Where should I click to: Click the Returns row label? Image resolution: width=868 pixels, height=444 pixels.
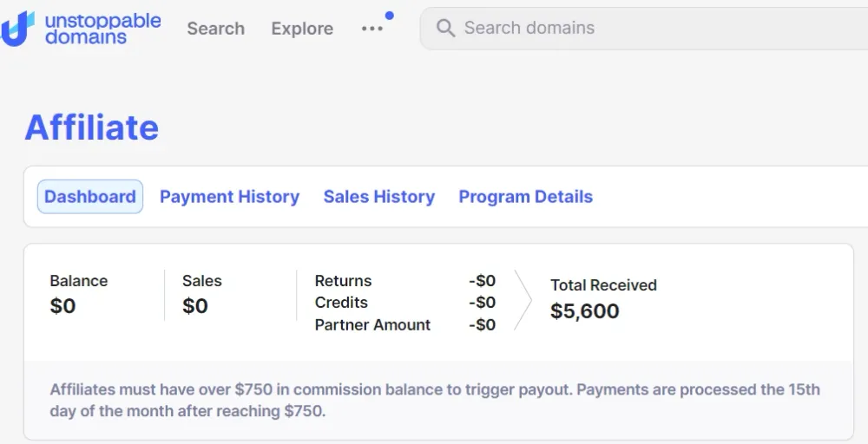coord(343,281)
